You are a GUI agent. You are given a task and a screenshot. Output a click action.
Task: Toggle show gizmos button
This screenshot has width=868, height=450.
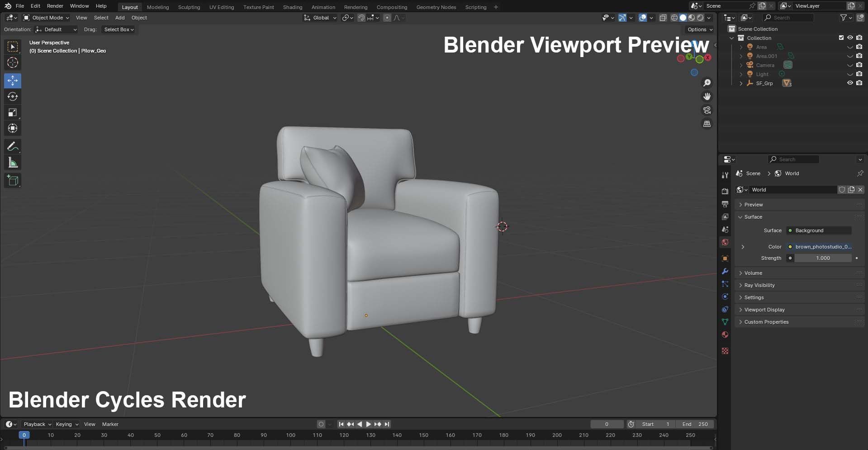(x=622, y=18)
